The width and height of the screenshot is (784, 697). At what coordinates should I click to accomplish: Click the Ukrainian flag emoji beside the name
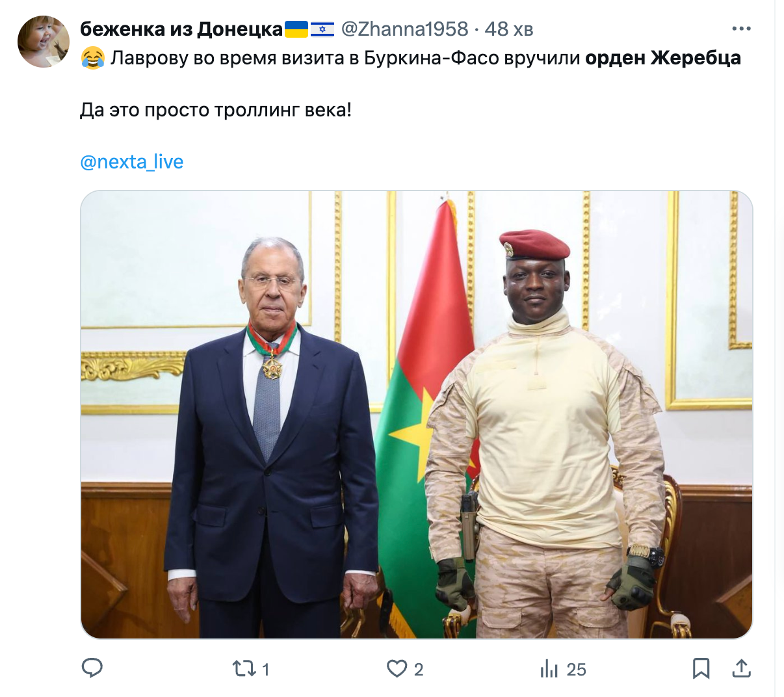click(x=296, y=29)
